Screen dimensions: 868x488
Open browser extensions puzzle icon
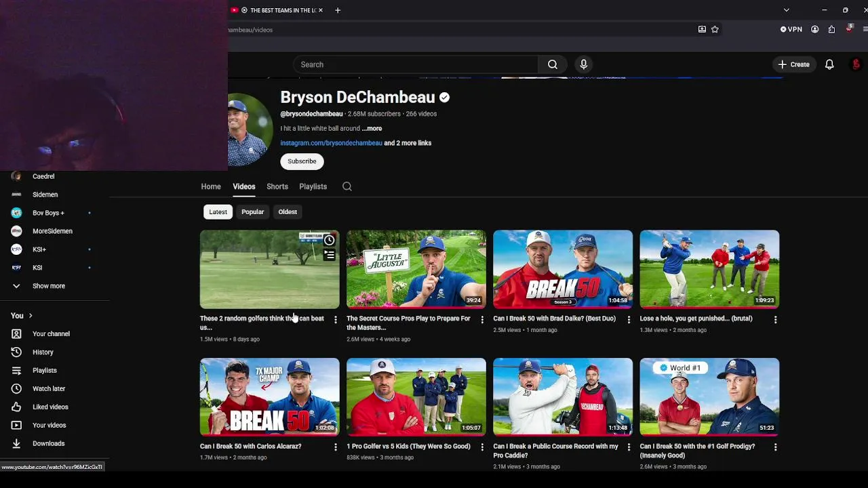point(831,29)
